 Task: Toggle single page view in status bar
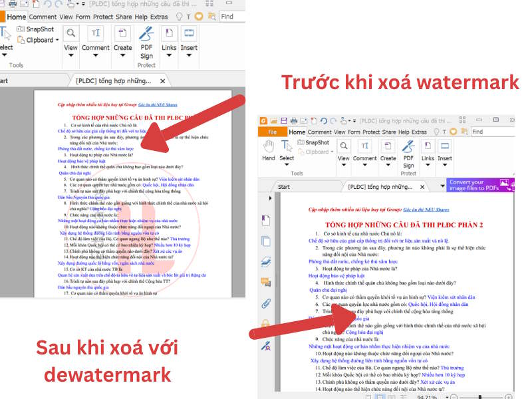(x=368, y=394)
